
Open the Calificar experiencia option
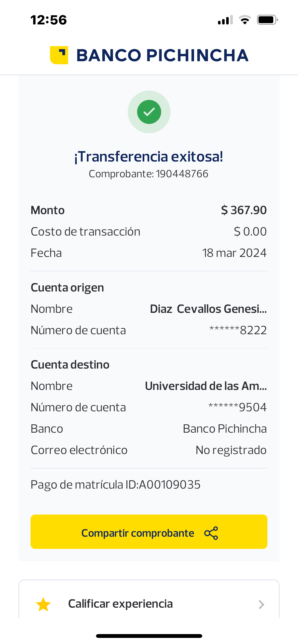[x=120, y=604]
